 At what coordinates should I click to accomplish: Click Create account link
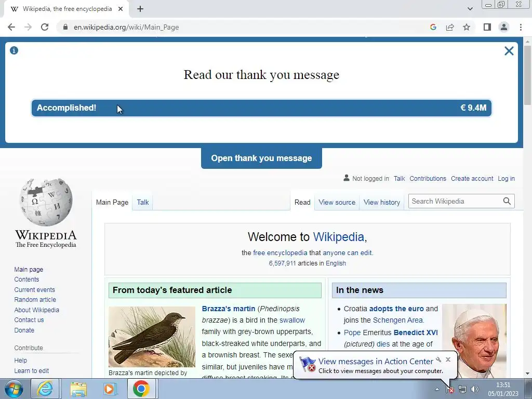click(x=472, y=179)
